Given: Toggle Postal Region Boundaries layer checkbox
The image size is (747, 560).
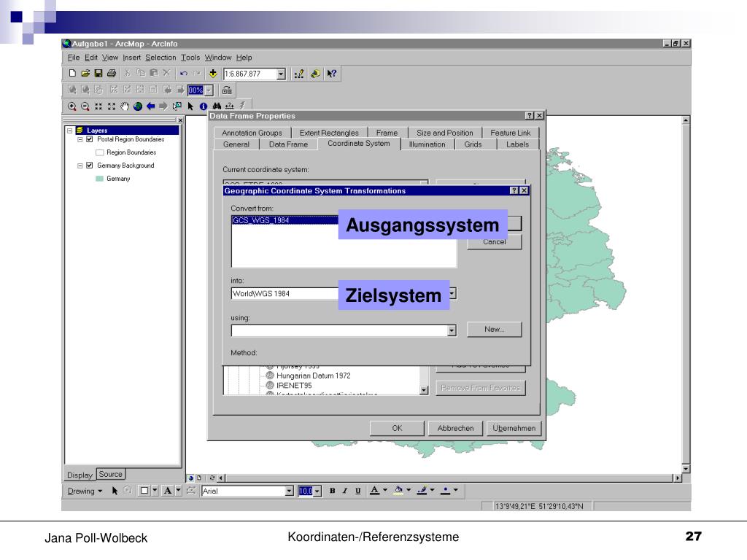Looking at the screenshot, I should [90, 139].
